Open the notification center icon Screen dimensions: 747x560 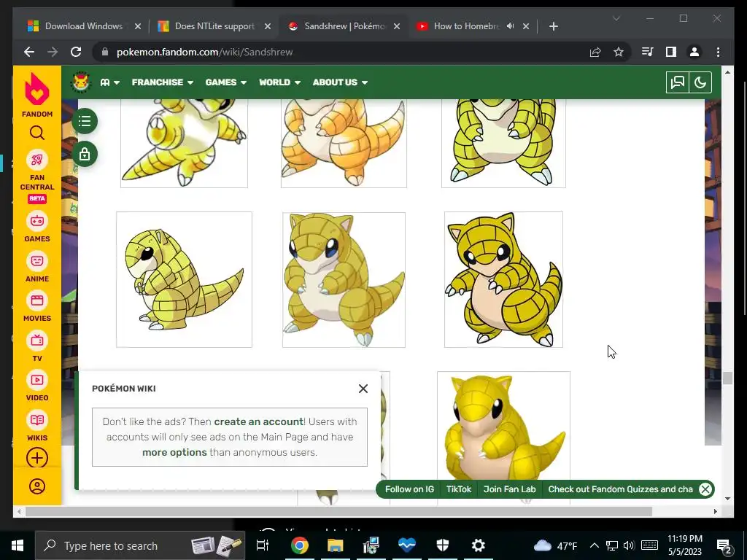click(x=724, y=546)
